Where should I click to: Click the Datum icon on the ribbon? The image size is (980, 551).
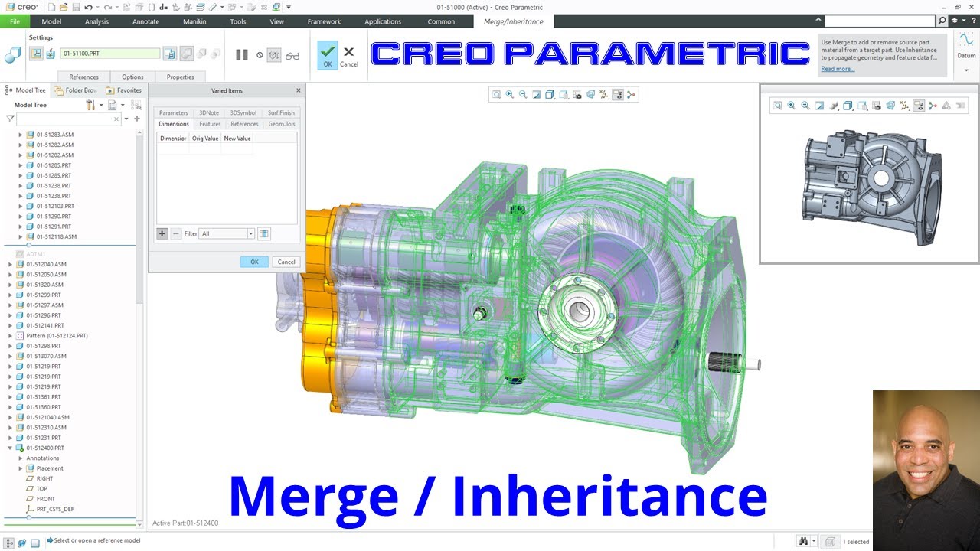(x=966, y=44)
